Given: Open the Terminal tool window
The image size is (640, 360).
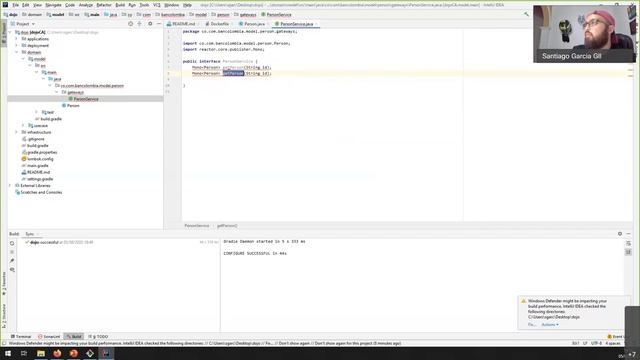Looking at the screenshot, I should click(21, 337).
